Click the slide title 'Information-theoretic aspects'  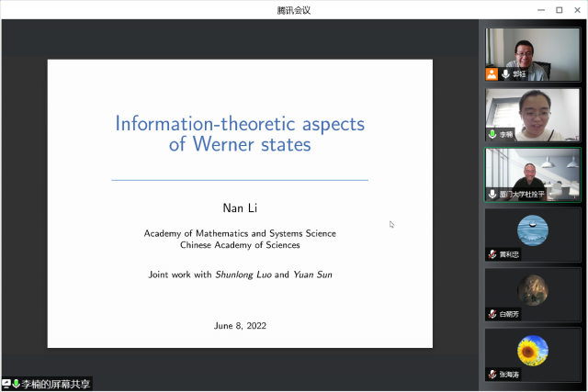point(240,124)
